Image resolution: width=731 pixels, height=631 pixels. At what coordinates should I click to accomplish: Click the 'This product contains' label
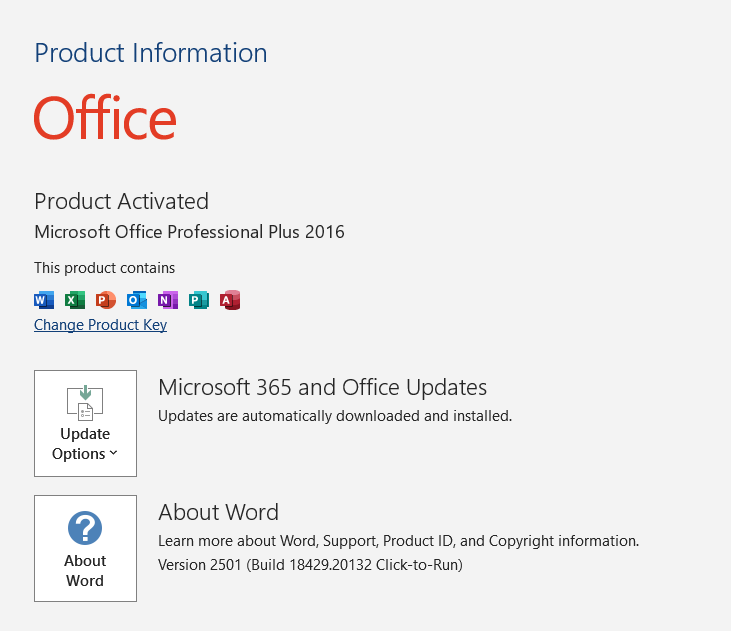[104, 268]
